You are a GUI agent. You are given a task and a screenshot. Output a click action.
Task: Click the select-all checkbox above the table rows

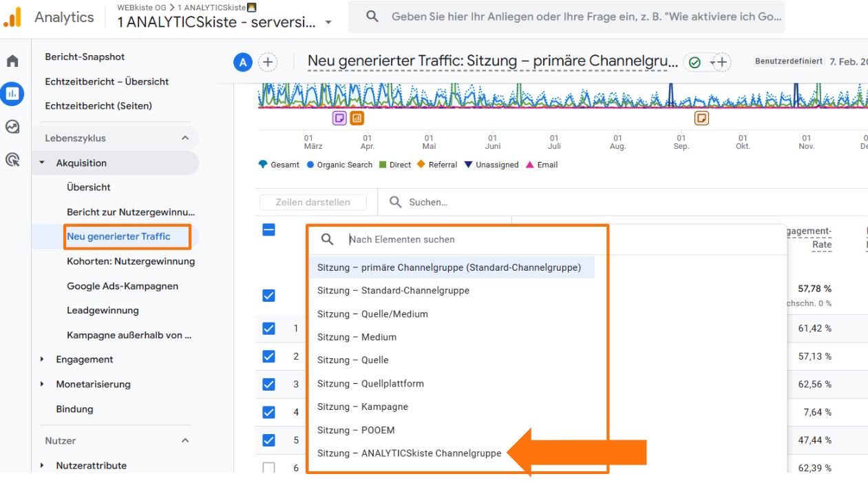(270, 230)
